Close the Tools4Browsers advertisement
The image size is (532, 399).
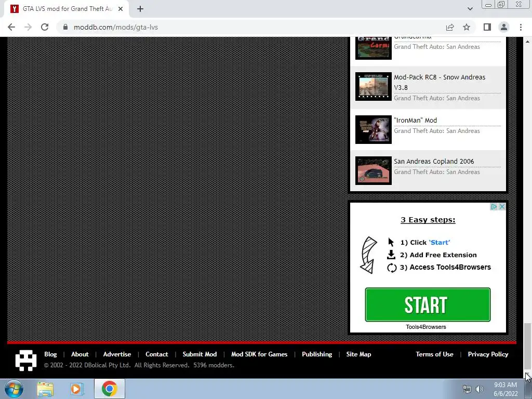(502, 207)
